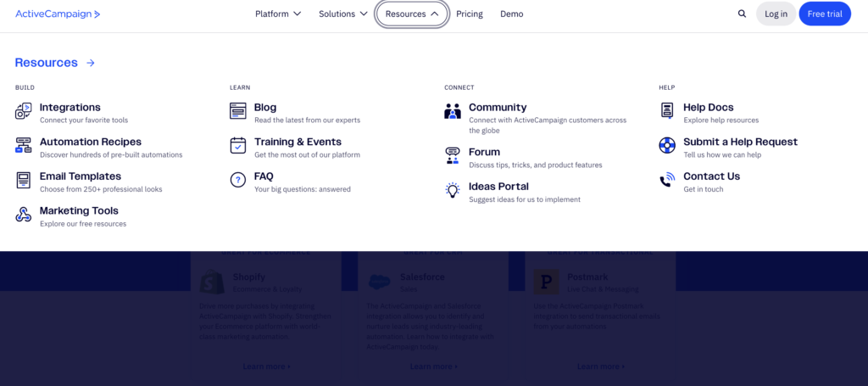Click the Community people icon
Image resolution: width=868 pixels, height=386 pixels.
453,111
